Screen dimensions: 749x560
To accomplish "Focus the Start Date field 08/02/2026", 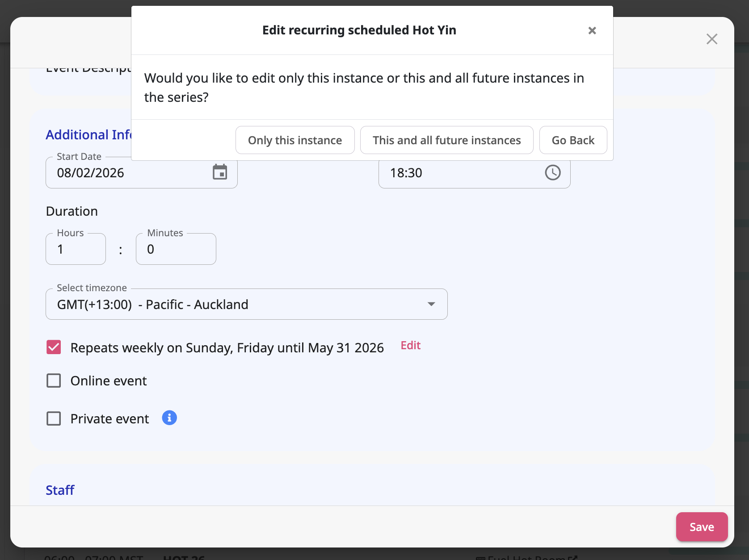I will point(142,172).
